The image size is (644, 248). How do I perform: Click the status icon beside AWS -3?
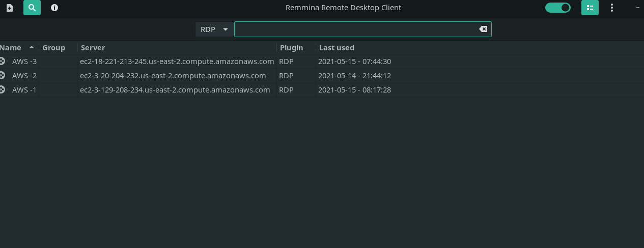(3, 61)
